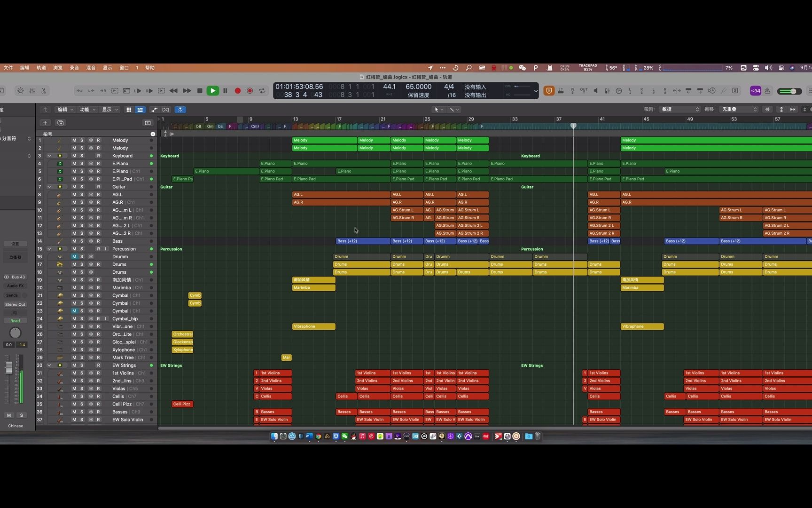This screenshot has height=508, width=812.
Task: Toggle input monitoring on Percussion track
Action: pyautogui.click(x=106, y=249)
